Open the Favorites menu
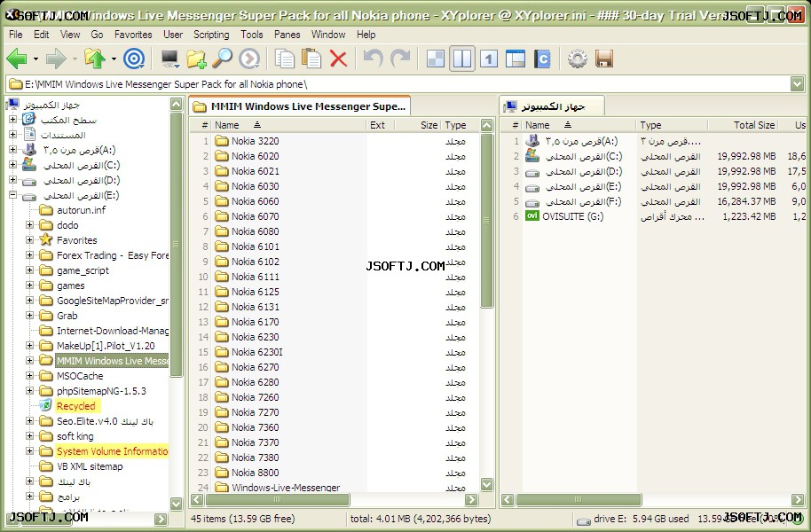Viewport: 811px width, 532px height. (133, 35)
